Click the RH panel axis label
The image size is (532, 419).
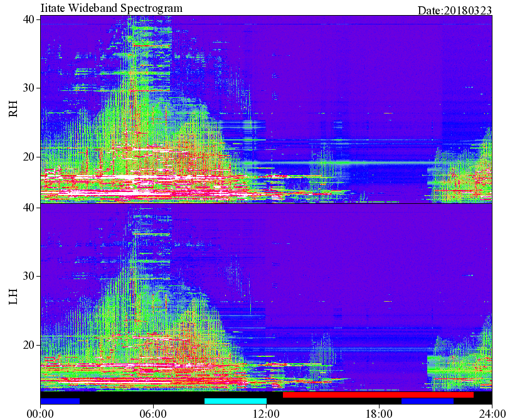click(x=13, y=109)
